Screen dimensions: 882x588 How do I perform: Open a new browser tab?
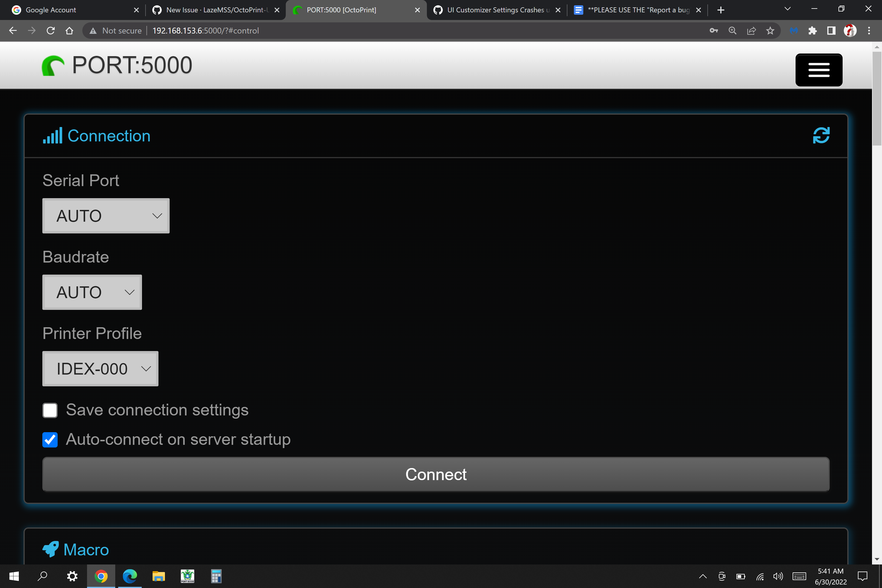[720, 10]
